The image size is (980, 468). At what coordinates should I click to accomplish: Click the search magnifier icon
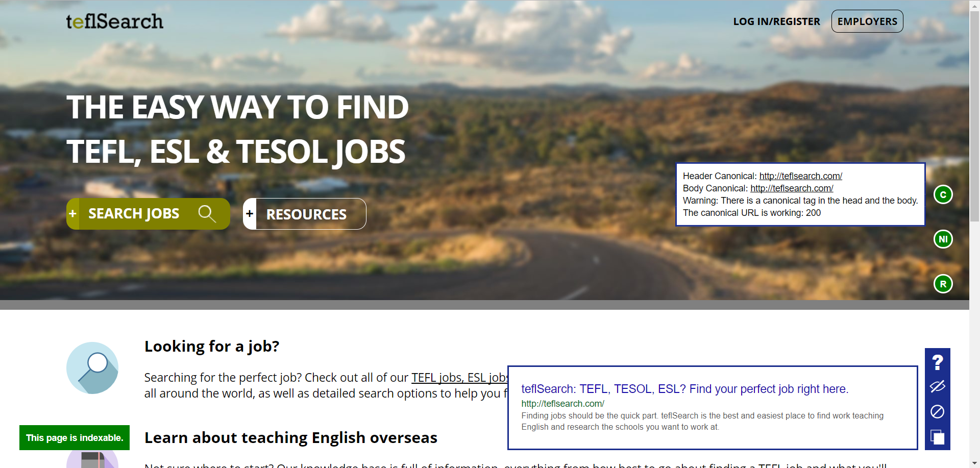pos(207,214)
